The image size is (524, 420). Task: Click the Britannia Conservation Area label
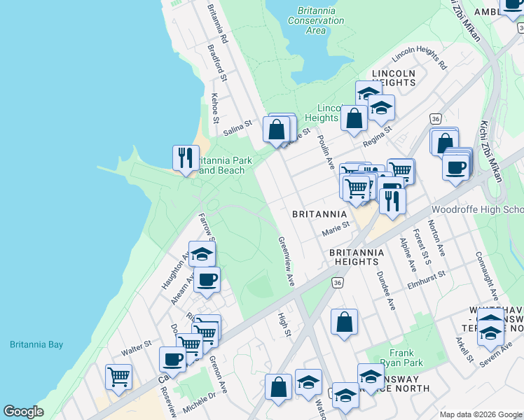tap(316, 20)
